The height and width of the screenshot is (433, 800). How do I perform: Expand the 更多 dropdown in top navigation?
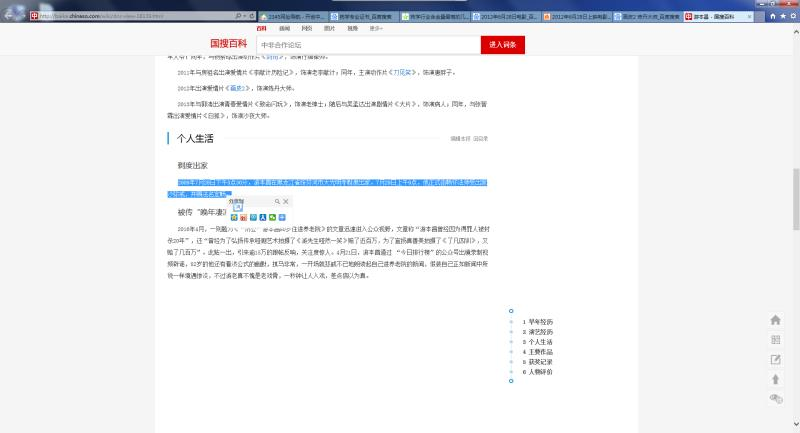(x=376, y=29)
